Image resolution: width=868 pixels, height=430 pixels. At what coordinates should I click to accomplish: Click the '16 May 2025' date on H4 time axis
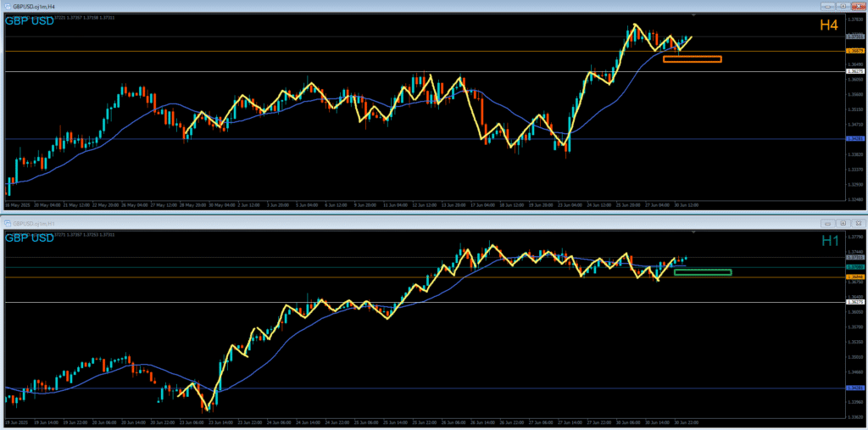tap(18, 204)
